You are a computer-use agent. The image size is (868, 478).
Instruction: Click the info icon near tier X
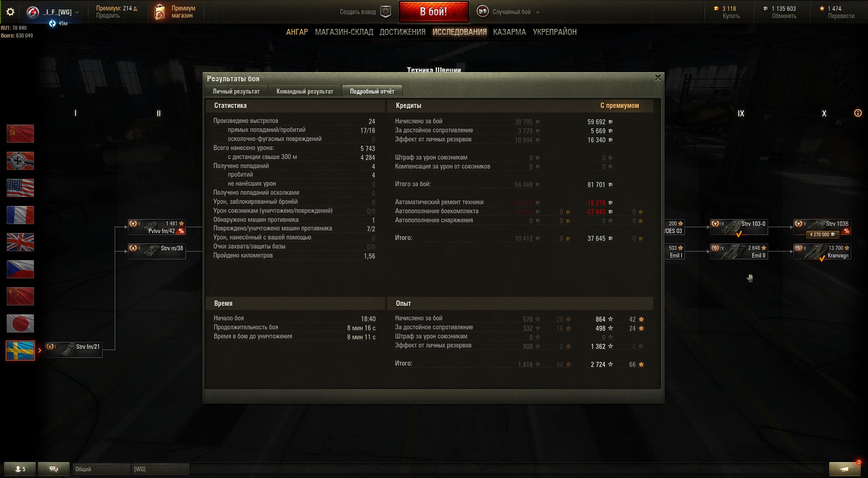pyautogui.click(x=858, y=113)
